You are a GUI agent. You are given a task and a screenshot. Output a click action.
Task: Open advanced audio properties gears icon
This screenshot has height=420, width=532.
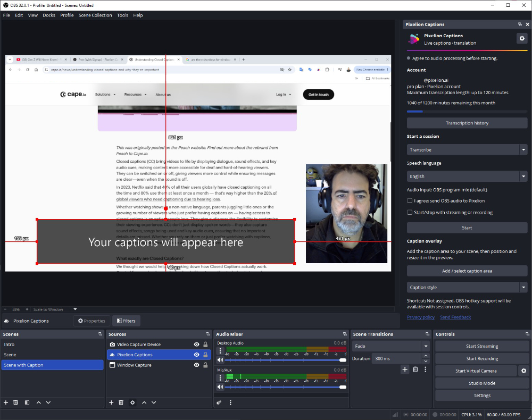click(219, 402)
